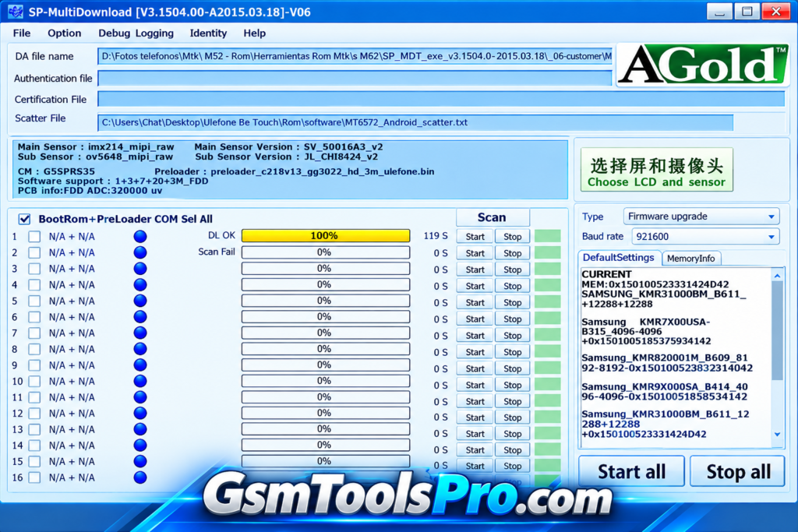This screenshot has width=798, height=532.
Task: Click the Scatter File path field
Action: [x=415, y=122]
